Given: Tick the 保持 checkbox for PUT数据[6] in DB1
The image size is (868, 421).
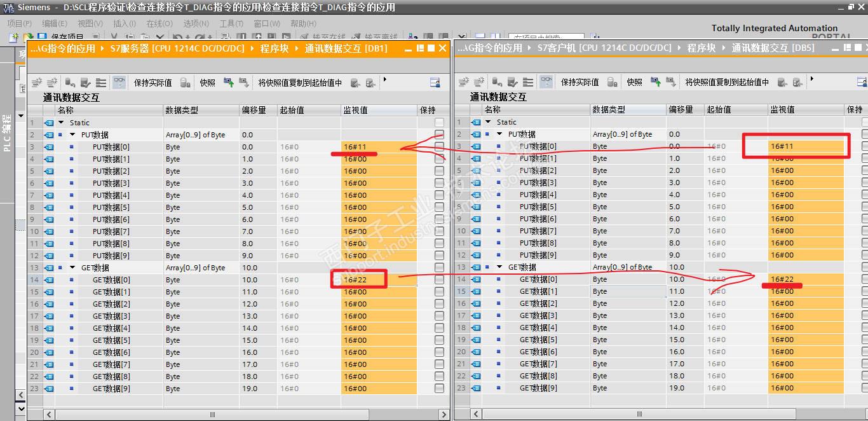Looking at the screenshot, I should [x=439, y=219].
